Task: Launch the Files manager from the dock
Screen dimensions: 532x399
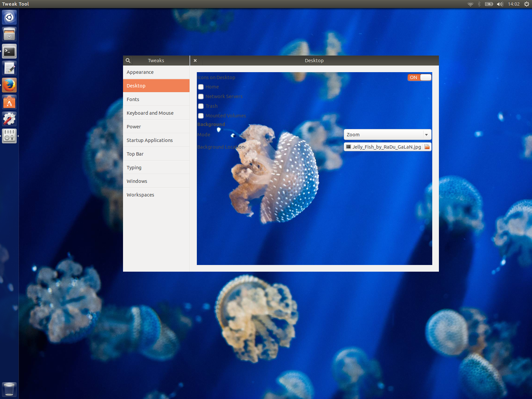Action: (9, 34)
